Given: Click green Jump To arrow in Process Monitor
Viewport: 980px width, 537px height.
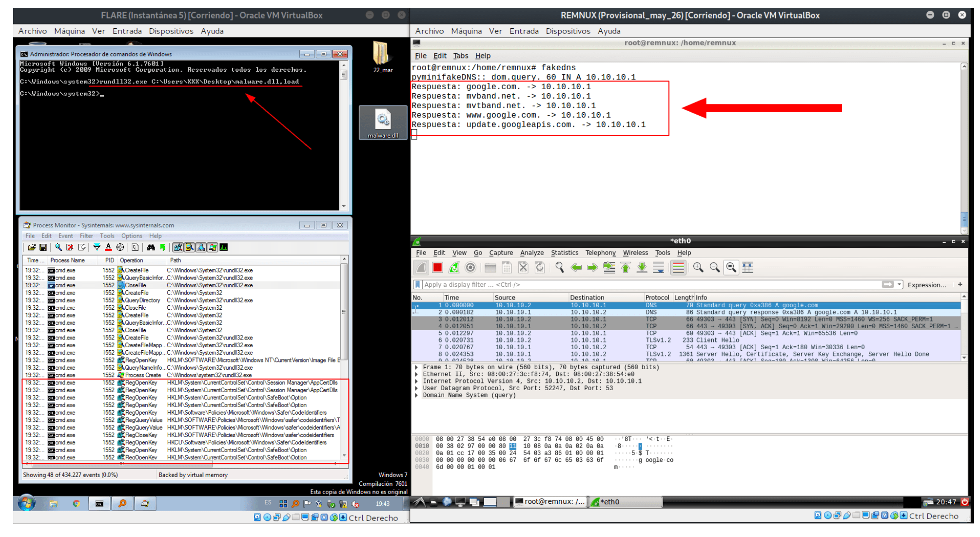Looking at the screenshot, I should (x=163, y=248).
